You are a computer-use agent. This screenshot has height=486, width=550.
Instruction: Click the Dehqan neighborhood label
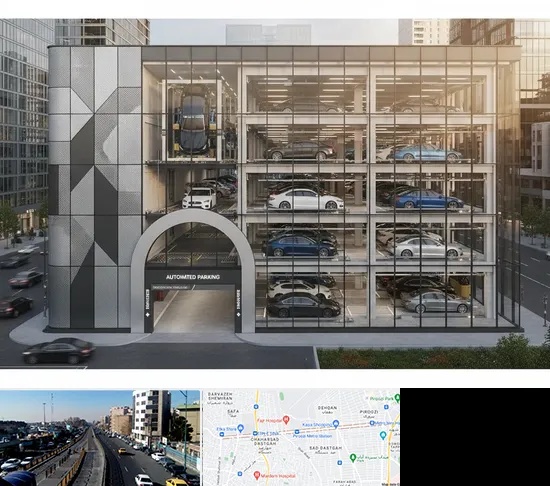click(327, 408)
